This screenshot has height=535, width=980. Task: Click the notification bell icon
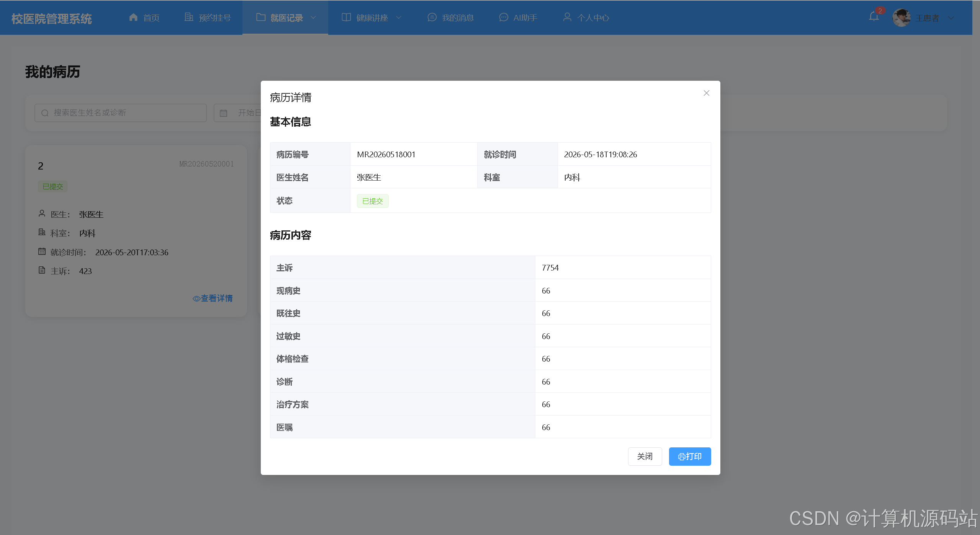(x=874, y=17)
